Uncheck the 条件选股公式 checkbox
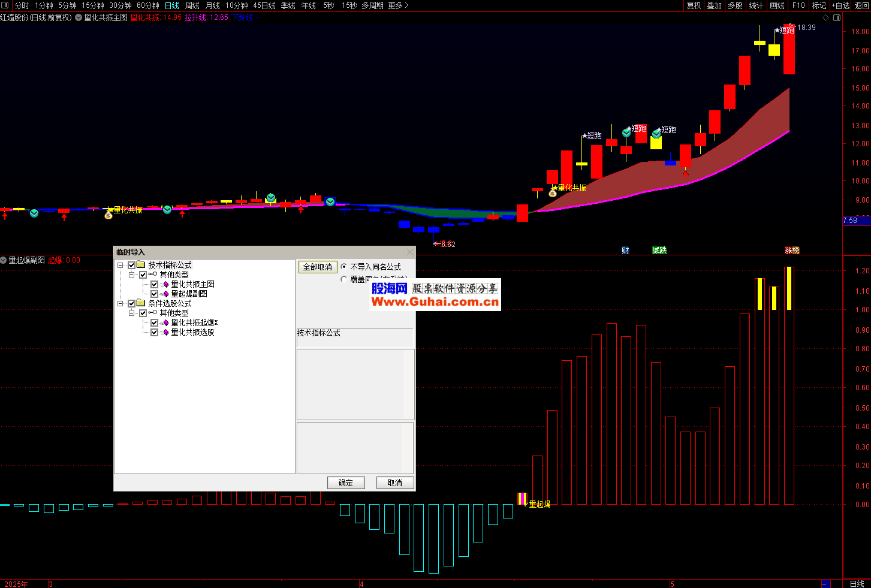The width and height of the screenshot is (871, 588). (x=131, y=303)
